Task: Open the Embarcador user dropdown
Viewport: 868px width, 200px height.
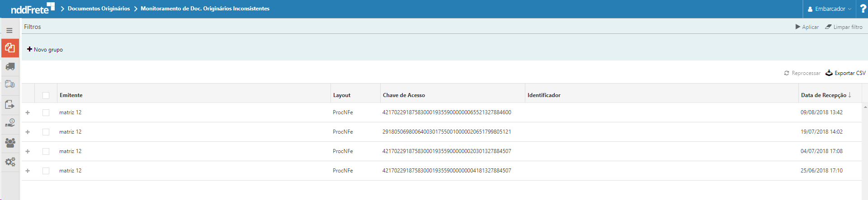Action: point(830,9)
